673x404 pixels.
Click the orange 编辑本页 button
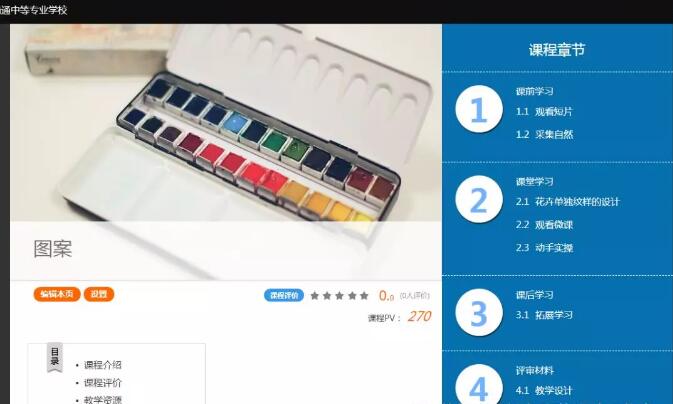coord(57,294)
